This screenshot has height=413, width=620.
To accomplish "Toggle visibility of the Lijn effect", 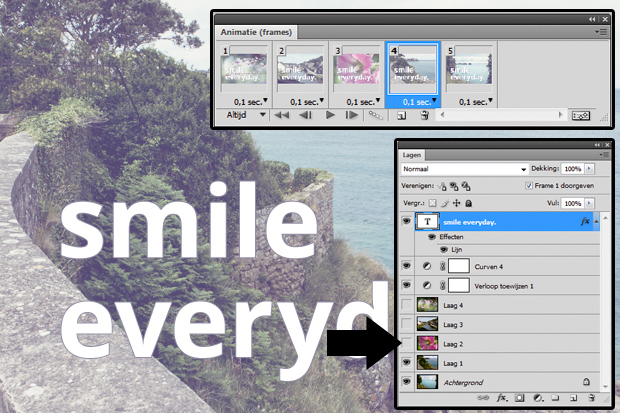I will click(444, 249).
